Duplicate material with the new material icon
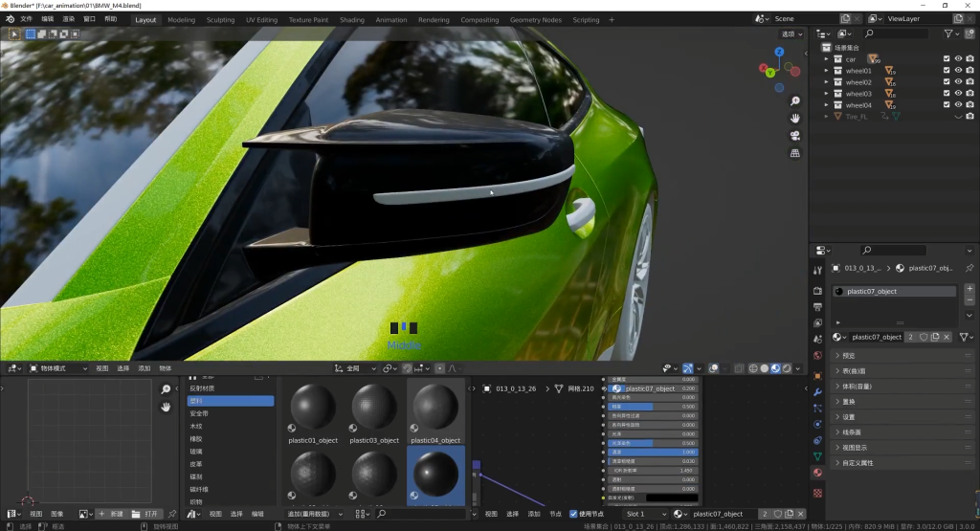Image resolution: width=980 pixels, height=531 pixels. point(935,337)
